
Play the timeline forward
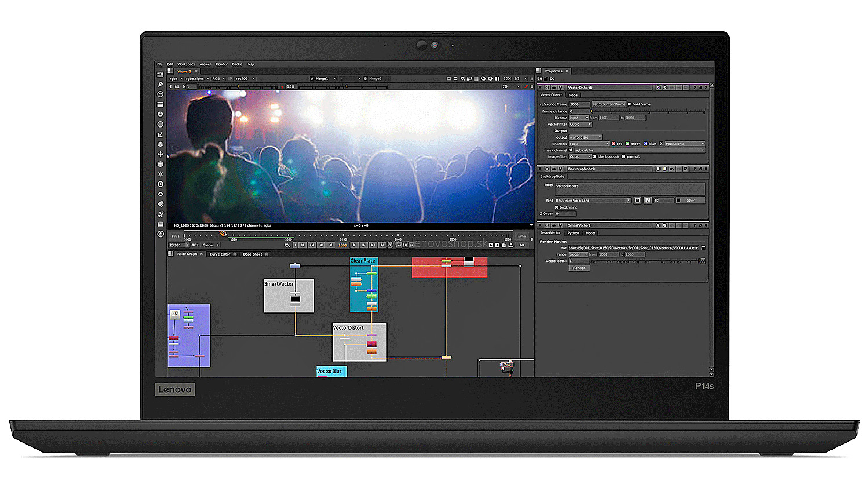pos(354,245)
